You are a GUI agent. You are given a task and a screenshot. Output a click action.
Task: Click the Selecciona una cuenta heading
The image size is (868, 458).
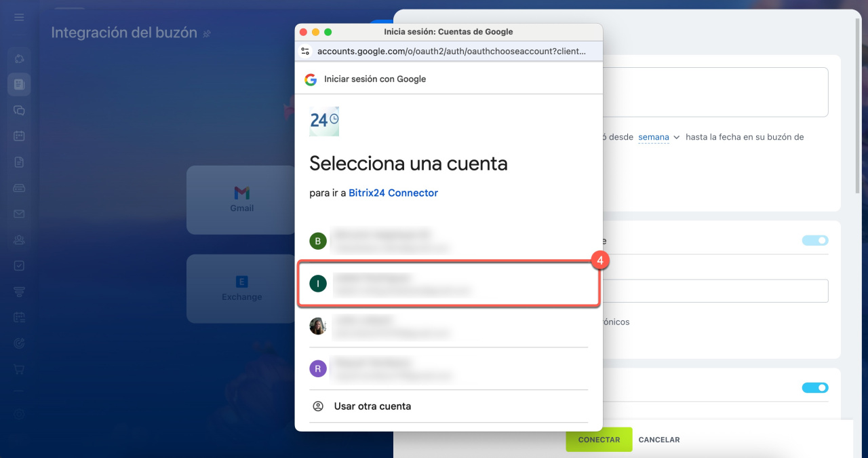click(x=408, y=164)
